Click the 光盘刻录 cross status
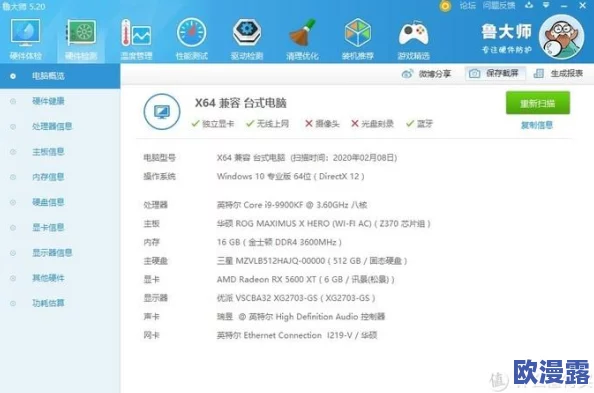This screenshot has width=594, height=393. pyautogui.click(x=372, y=124)
